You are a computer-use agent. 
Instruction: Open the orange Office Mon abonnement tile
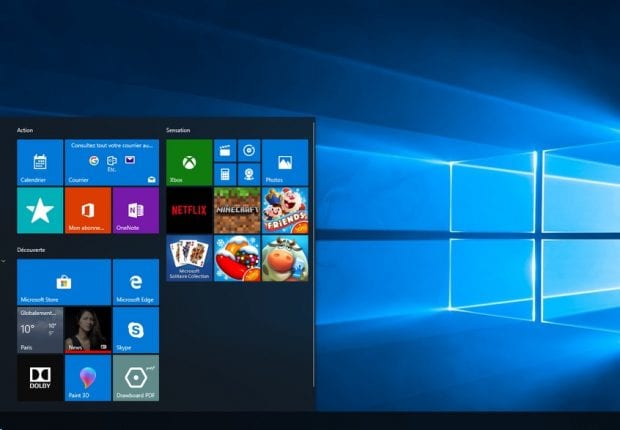point(88,210)
